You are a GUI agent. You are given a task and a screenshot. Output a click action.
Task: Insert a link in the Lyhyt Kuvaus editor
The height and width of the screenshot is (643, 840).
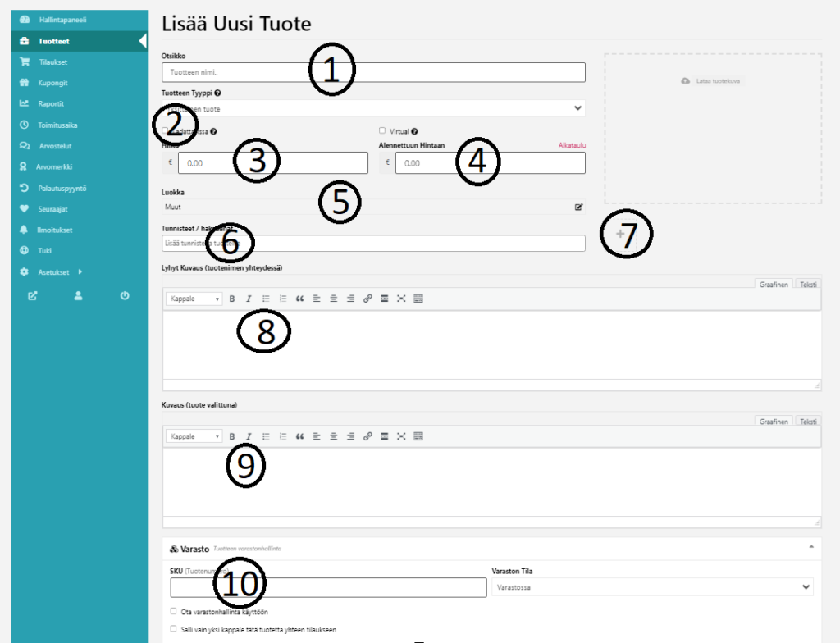coord(367,299)
